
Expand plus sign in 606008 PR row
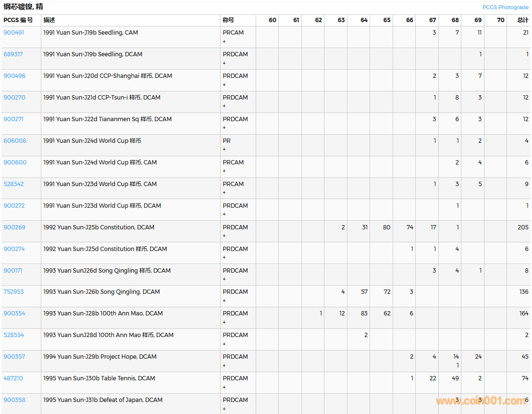(x=224, y=150)
